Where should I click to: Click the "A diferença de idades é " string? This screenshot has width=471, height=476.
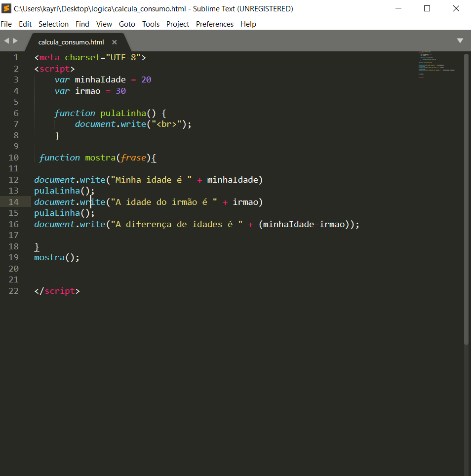[177, 224]
